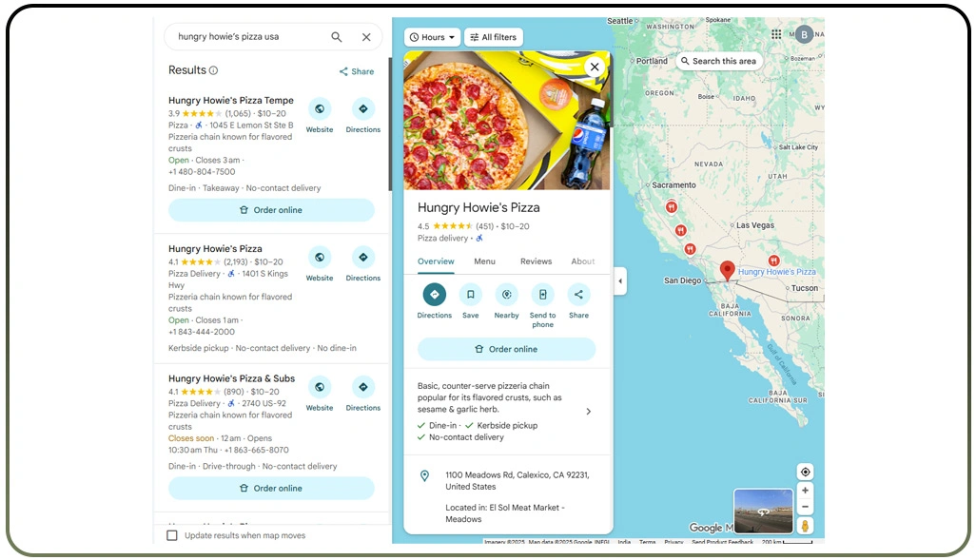Open the Hours filter dropdown

point(431,37)
